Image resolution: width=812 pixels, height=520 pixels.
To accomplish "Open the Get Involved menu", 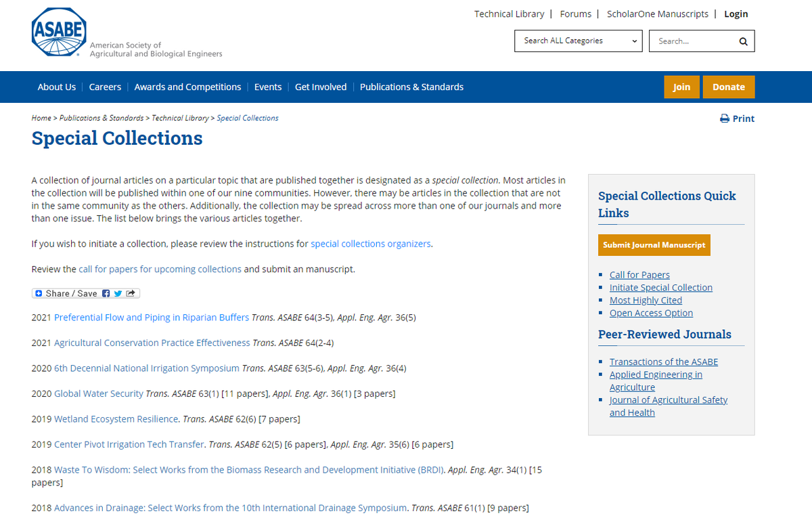I will coord(321,87).
